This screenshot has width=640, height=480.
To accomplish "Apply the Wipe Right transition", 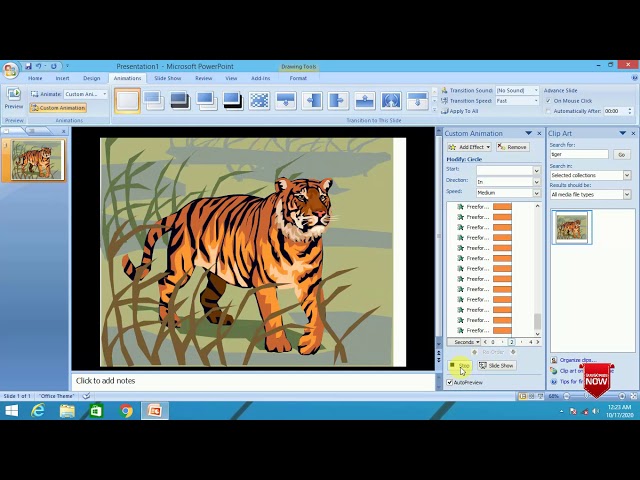I will pos(338,100).
